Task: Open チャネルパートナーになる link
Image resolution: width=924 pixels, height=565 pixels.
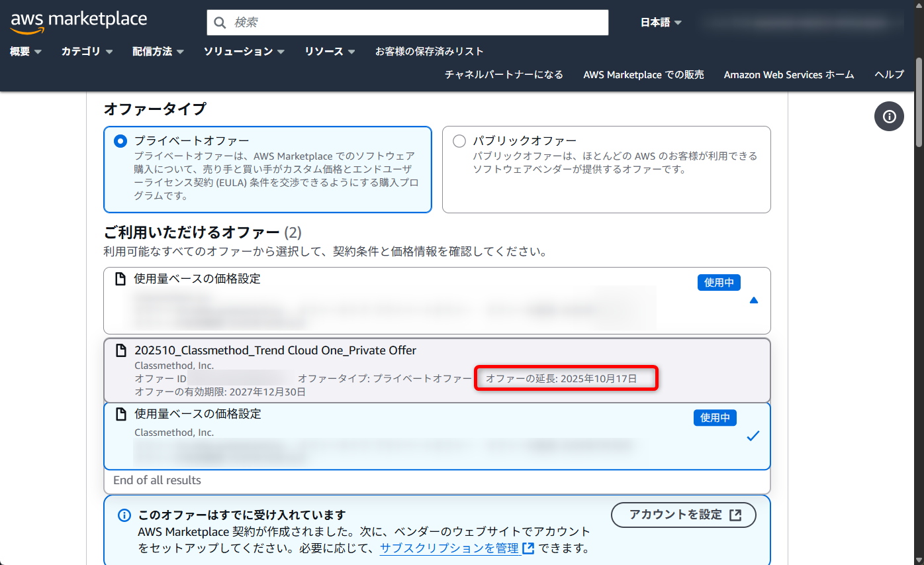Action: click(504, 74)
